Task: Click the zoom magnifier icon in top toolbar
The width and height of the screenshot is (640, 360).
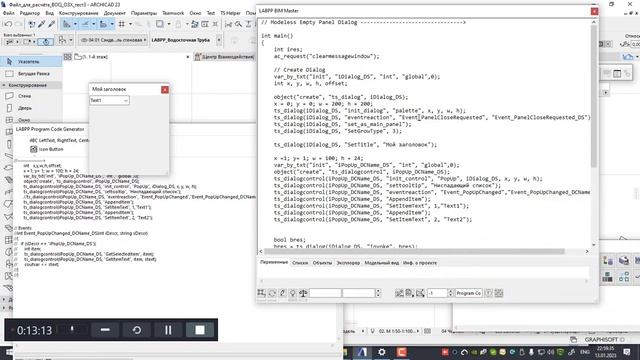Action: click(x=238, y=24)
